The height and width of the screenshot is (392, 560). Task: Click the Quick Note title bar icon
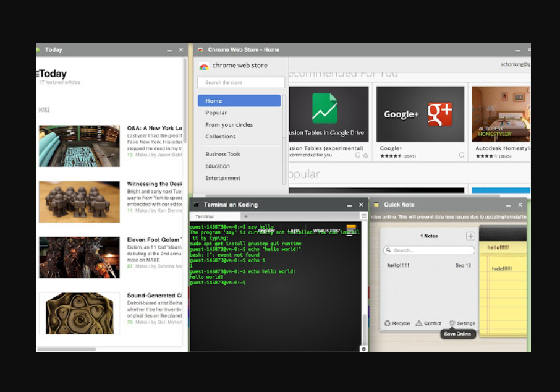tap(376, 205)
